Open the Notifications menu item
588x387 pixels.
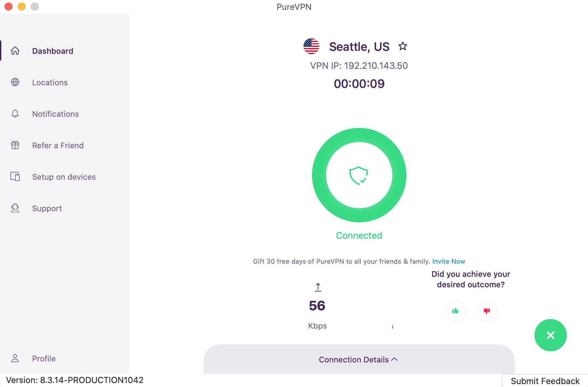(55, 114)
